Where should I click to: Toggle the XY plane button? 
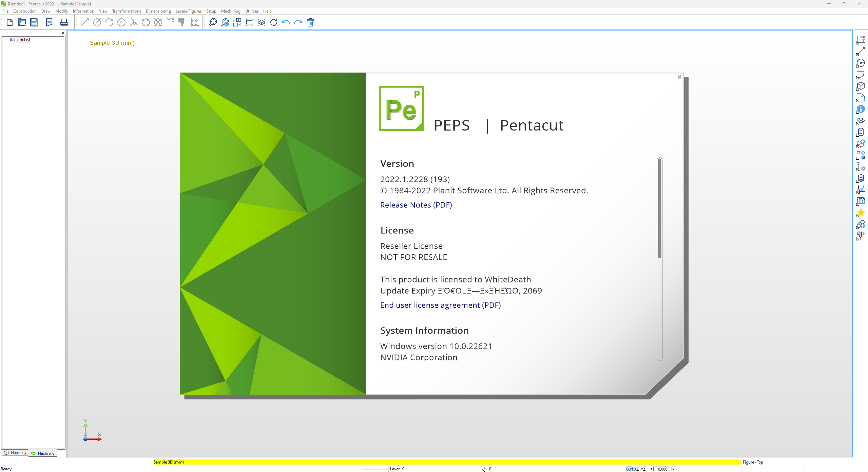(629, 469)
